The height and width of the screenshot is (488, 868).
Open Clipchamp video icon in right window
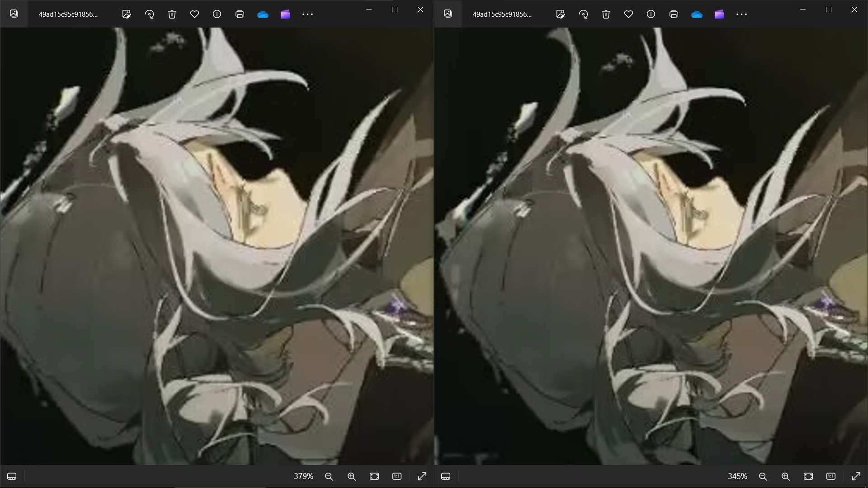point(719,14)
